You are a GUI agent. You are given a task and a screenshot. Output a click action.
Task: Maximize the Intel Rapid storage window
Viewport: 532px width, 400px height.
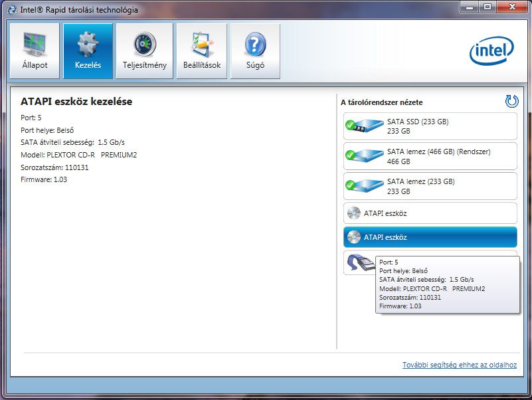tap(488, 7)
